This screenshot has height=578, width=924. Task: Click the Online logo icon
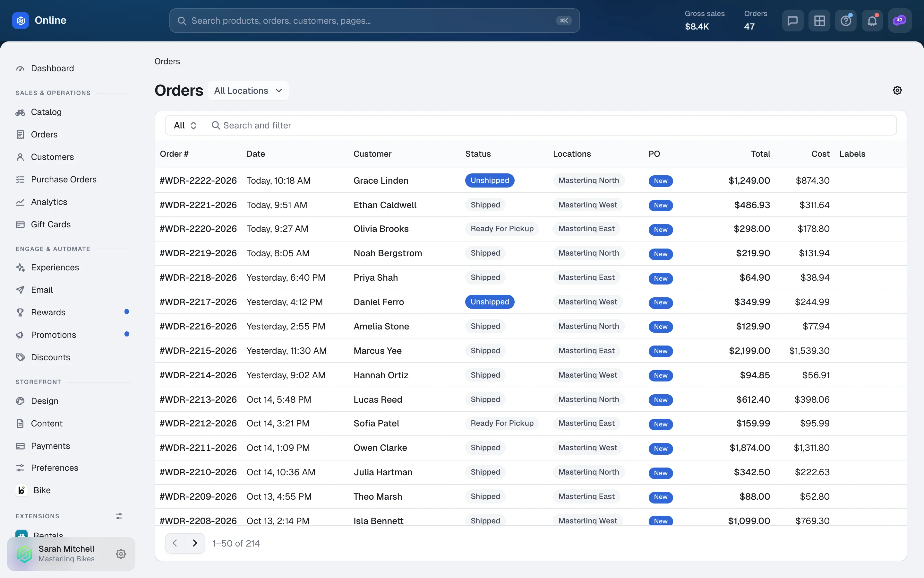coord(21,20)
